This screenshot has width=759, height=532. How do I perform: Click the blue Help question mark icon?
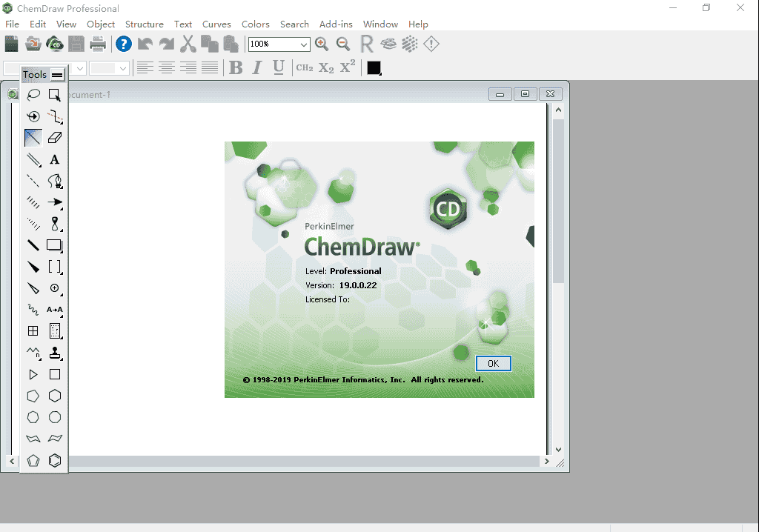(x=124, y=44)
